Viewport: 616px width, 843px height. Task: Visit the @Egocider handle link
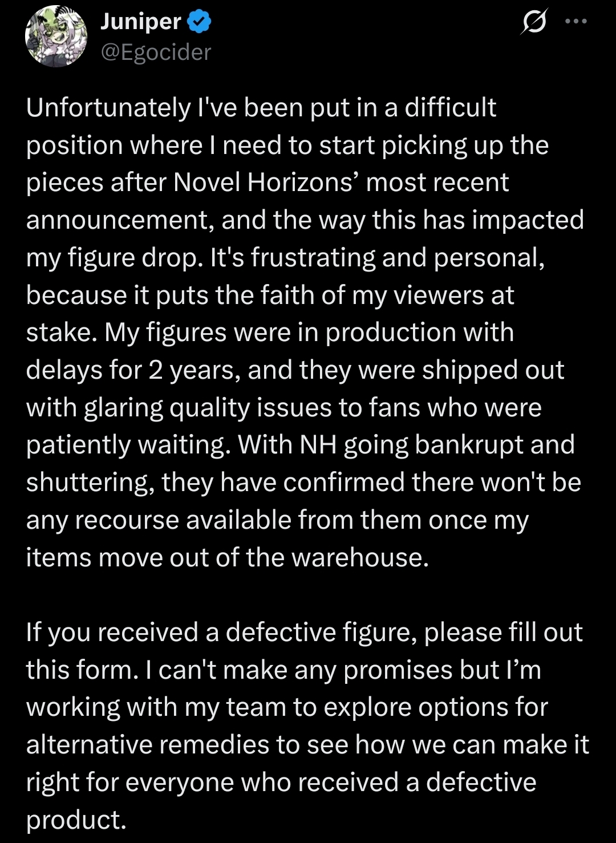pos(156,52)
